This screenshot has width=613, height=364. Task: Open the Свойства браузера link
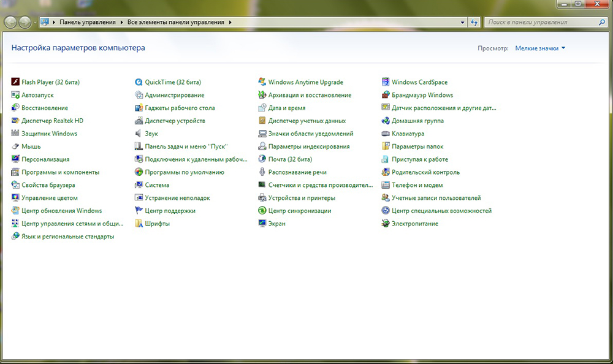[48, 185]
